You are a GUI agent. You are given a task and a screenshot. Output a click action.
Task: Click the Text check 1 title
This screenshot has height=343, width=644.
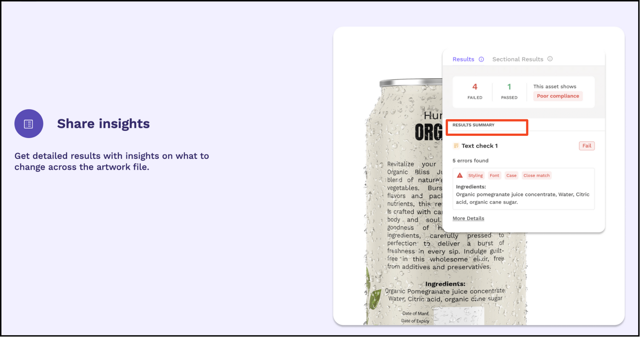tap(479, 146)
